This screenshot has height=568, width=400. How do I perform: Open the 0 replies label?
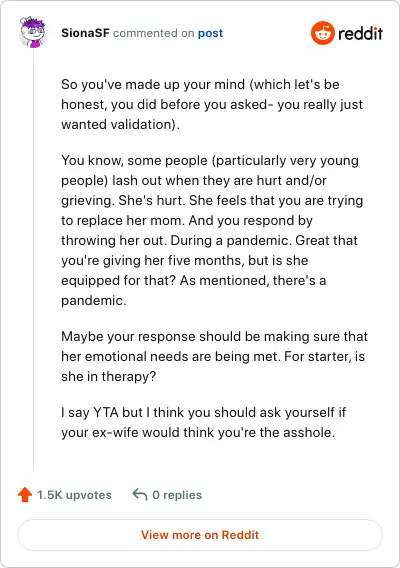tap(177, 495)
